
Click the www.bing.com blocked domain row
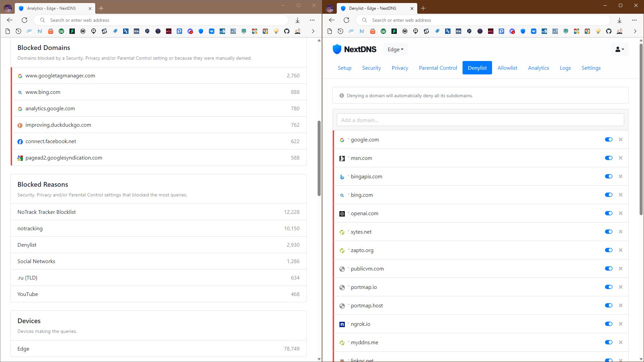point(158,92)
